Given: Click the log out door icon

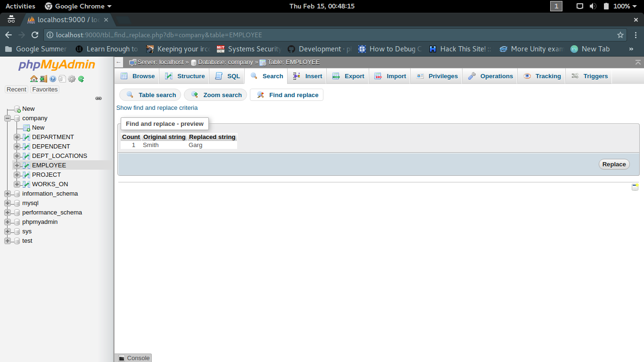Looking at the screenshot, I should coord(44,79).
